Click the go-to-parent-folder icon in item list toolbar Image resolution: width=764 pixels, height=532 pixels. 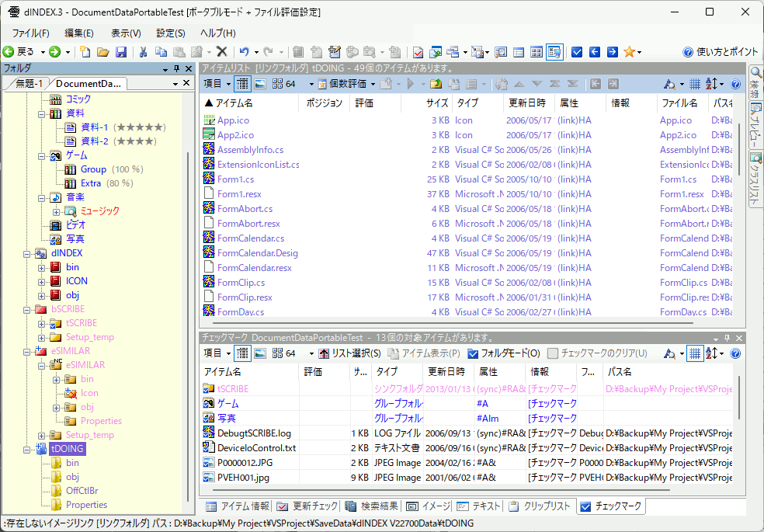point(436,84)
